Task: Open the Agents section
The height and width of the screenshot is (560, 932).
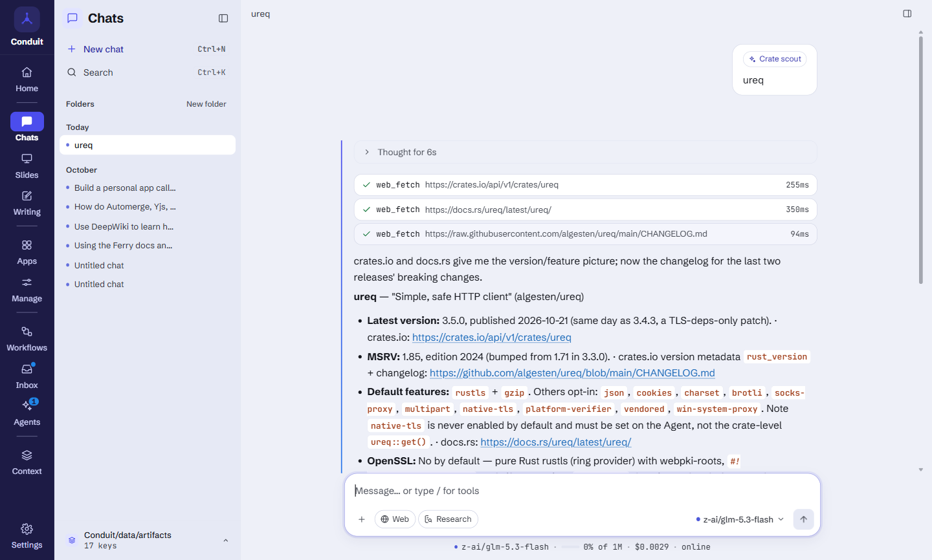Action: point(27,413)
